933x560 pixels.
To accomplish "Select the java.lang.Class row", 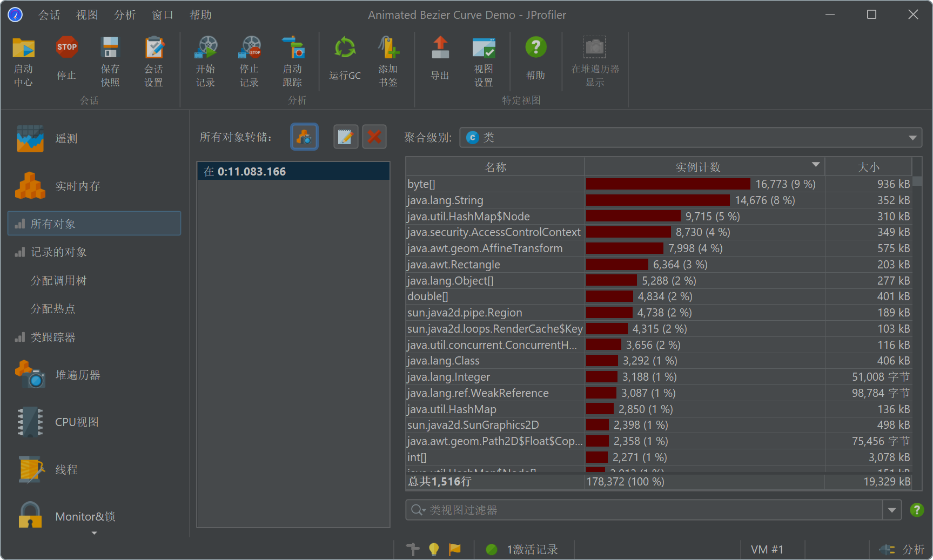I will tap(659, 361).
